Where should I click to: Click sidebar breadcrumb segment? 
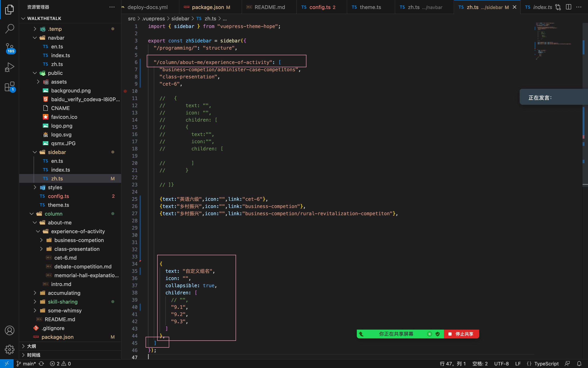click(180, 18)
